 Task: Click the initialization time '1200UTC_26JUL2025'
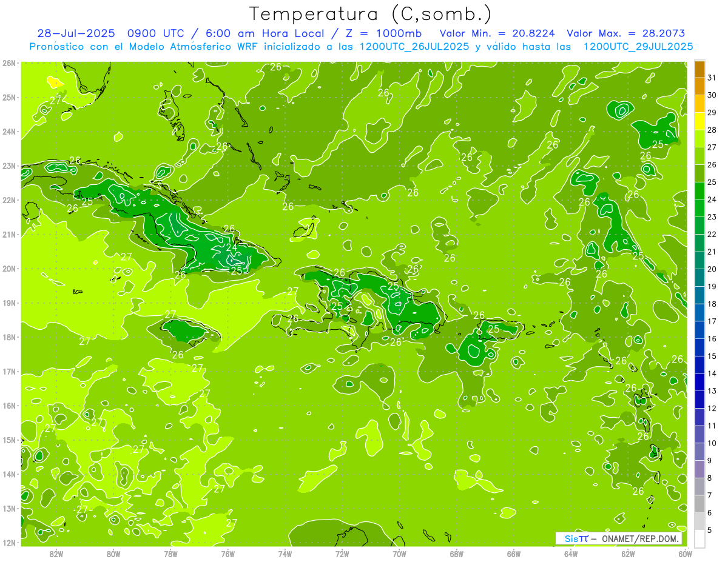coord(413,47)
